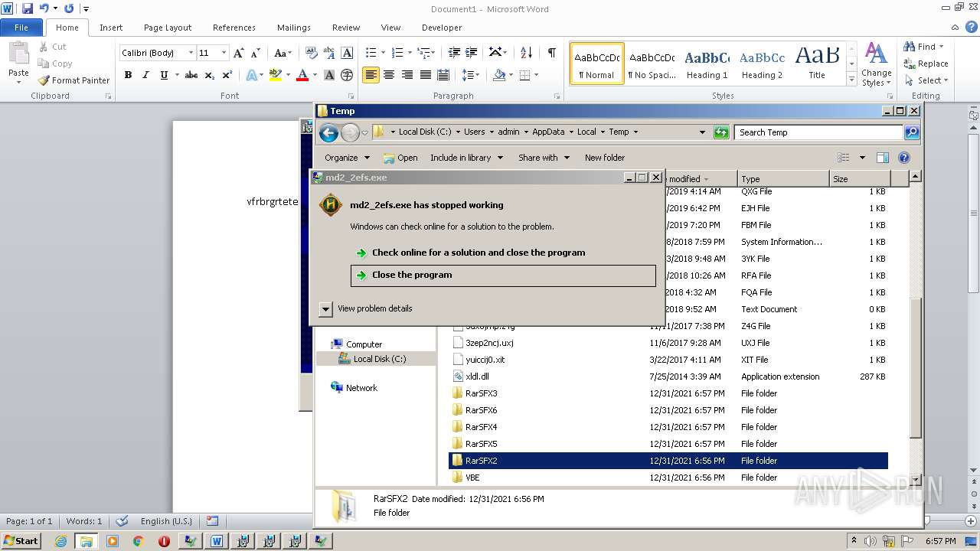Click the preview pane icon in explorer

coord(882,158)
